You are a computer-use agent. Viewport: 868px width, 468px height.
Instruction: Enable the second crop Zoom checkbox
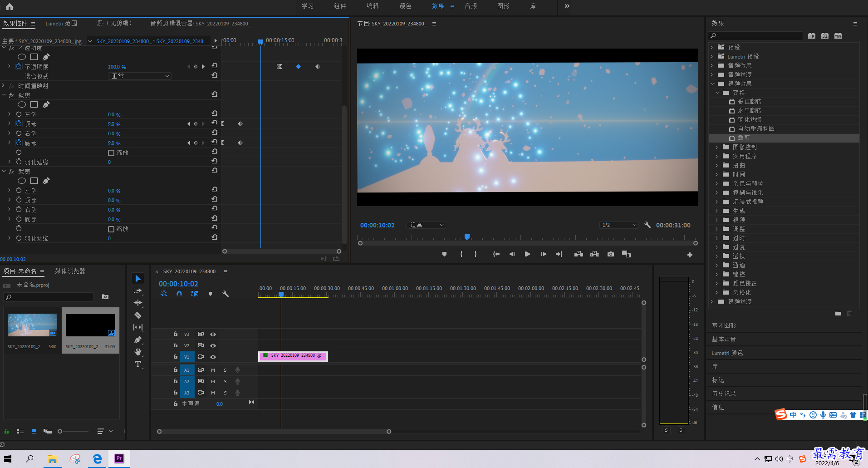pyautogui.click(x=111, y=229)
